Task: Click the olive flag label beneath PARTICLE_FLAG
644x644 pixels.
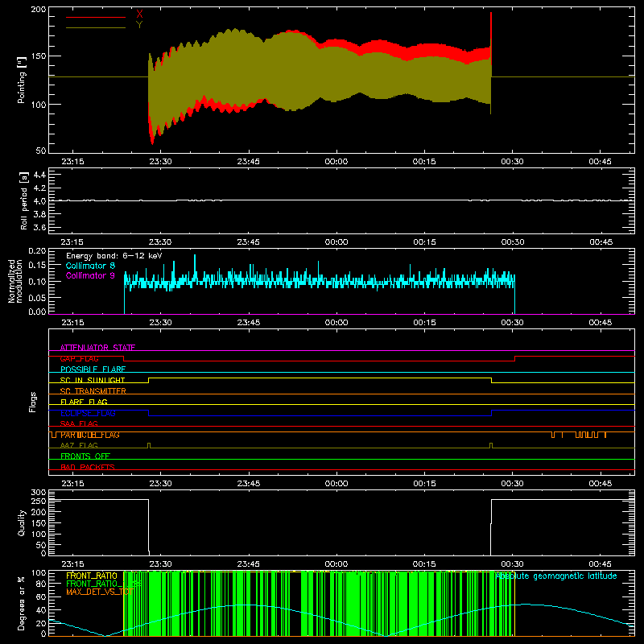Action: click(79, 445)
